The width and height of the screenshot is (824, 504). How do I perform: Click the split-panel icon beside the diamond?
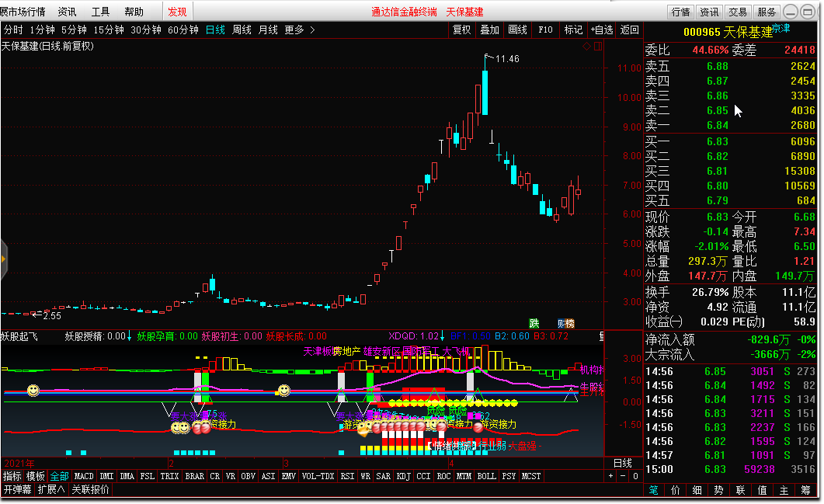tap(598, 47)
